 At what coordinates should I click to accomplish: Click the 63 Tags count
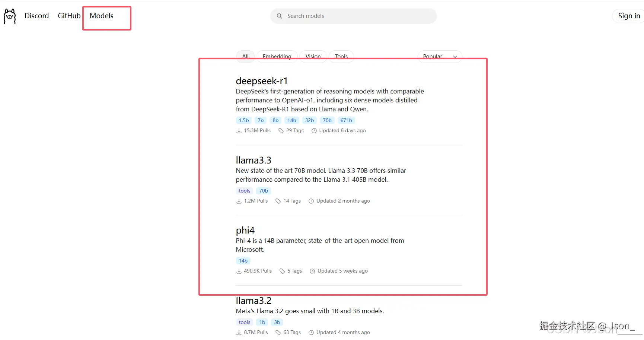pos(292,333)
